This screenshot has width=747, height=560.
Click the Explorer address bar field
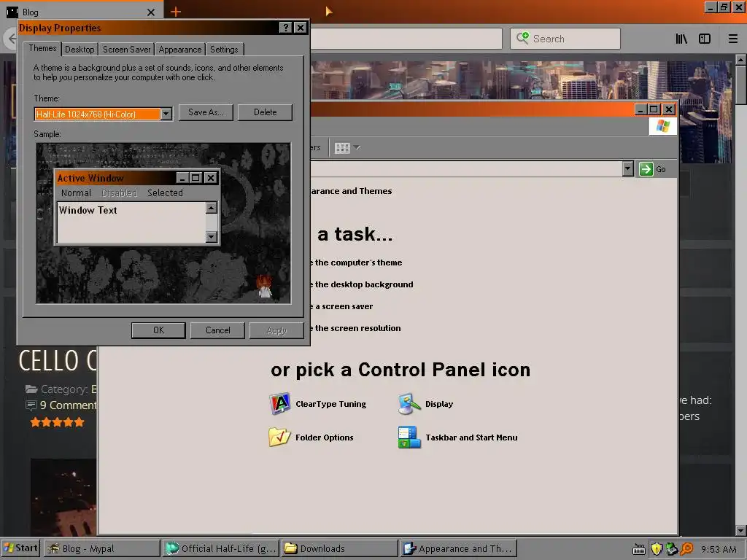466,168
